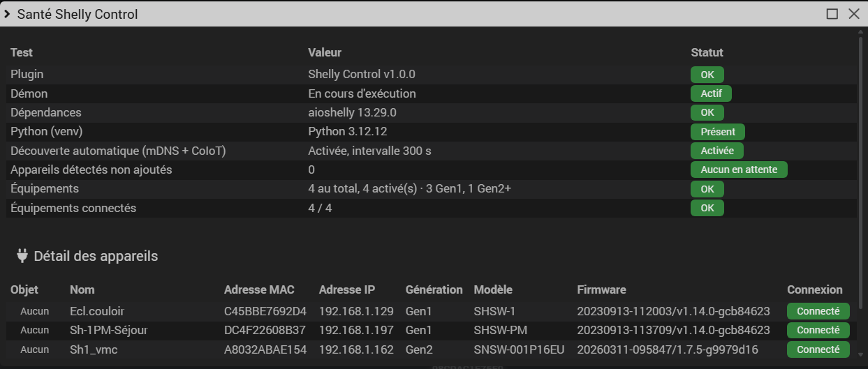Close the Santé Shelly Control dialog
The width and height of the screenshot is (868, 369).
(x=853, y=14)
